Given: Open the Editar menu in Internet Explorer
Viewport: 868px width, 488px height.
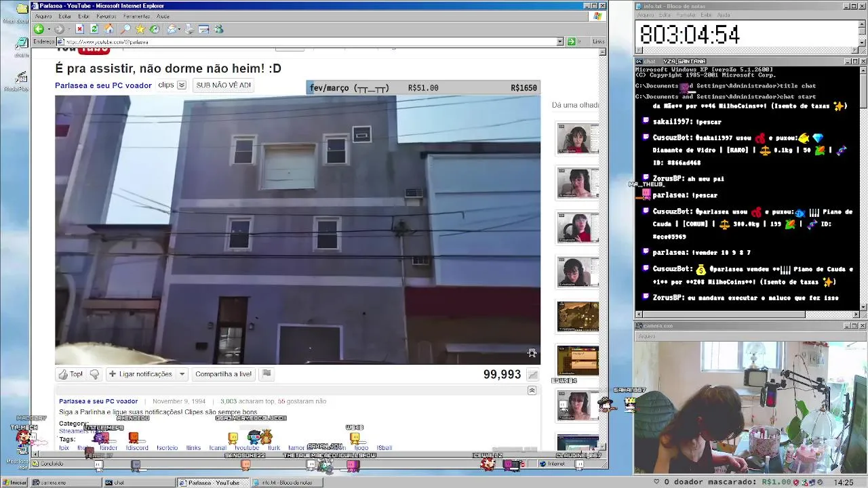Looking at the screenshot, I should pyautogui.click(x=64, y=16).
